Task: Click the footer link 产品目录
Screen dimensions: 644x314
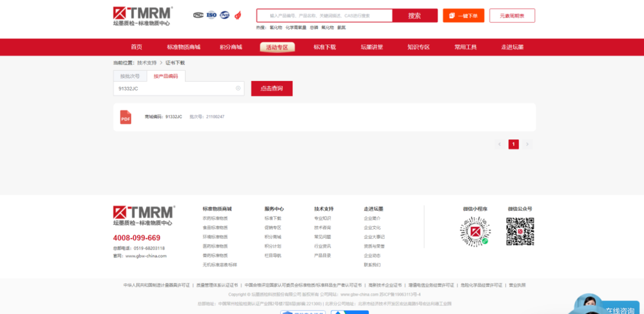Action: coord(323,255)
